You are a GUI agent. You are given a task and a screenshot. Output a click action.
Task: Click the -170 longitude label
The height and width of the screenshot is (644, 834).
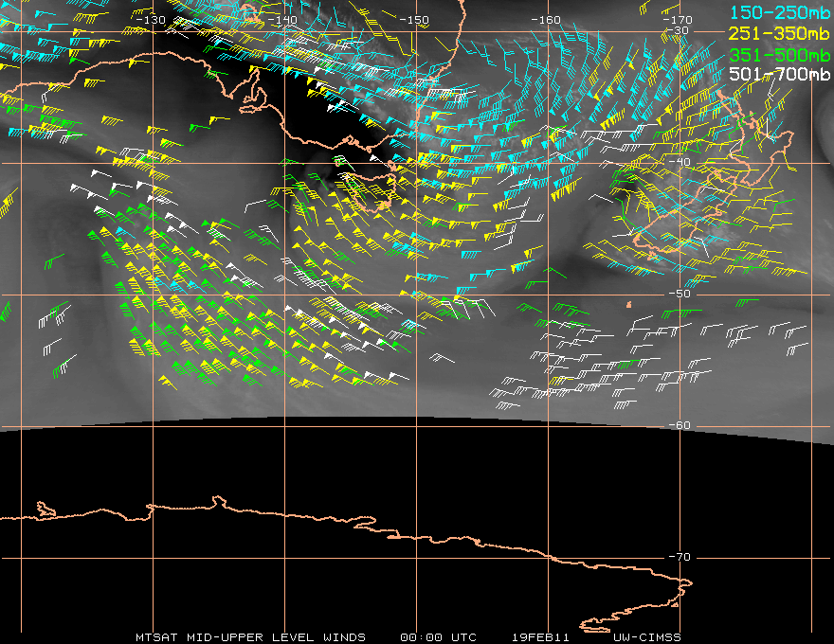pyautogui.click(x=678, y=20)
